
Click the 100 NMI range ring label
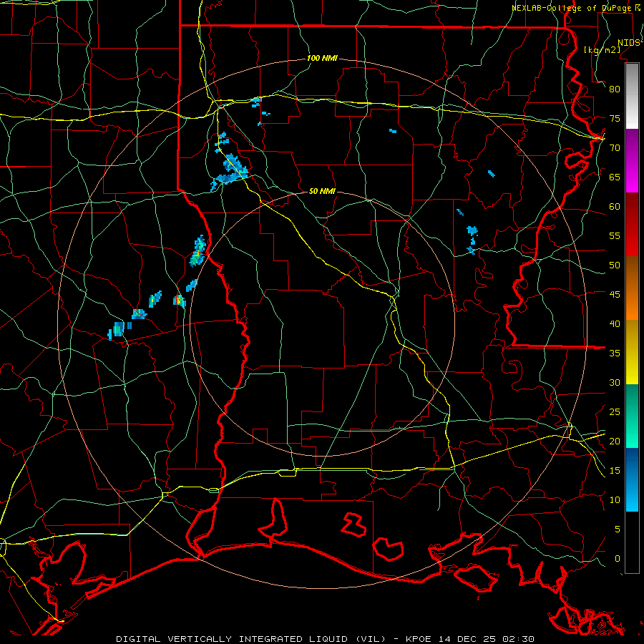(x=322, y=59)
